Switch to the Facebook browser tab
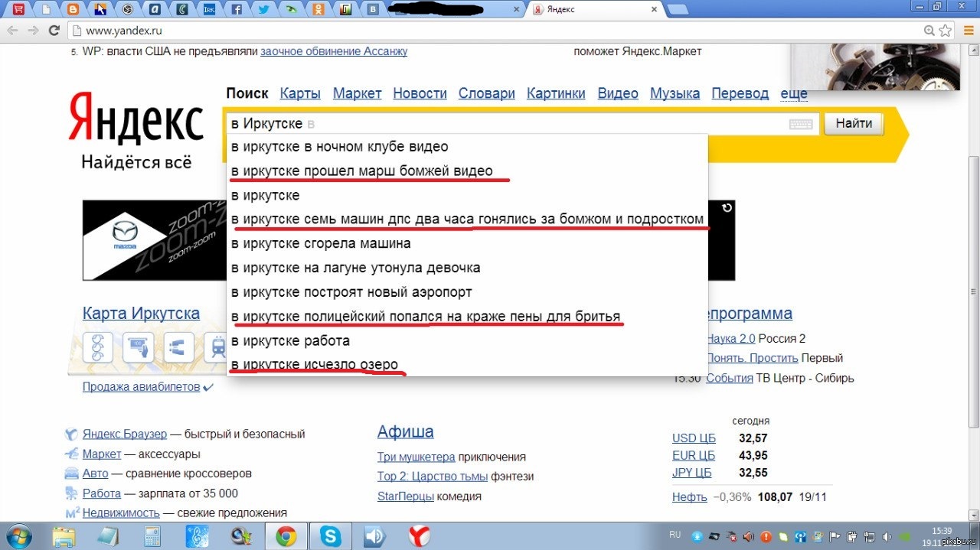 click(x=237, y=10)
